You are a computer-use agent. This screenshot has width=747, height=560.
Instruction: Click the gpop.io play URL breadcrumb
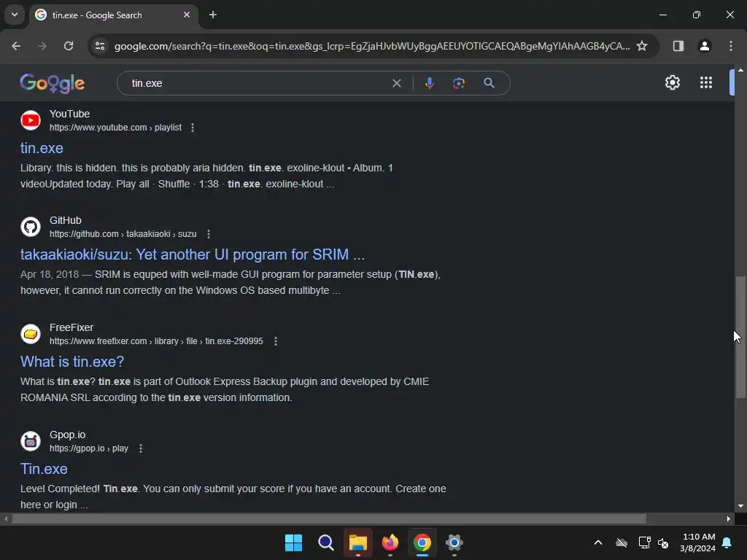click(88, 448)
